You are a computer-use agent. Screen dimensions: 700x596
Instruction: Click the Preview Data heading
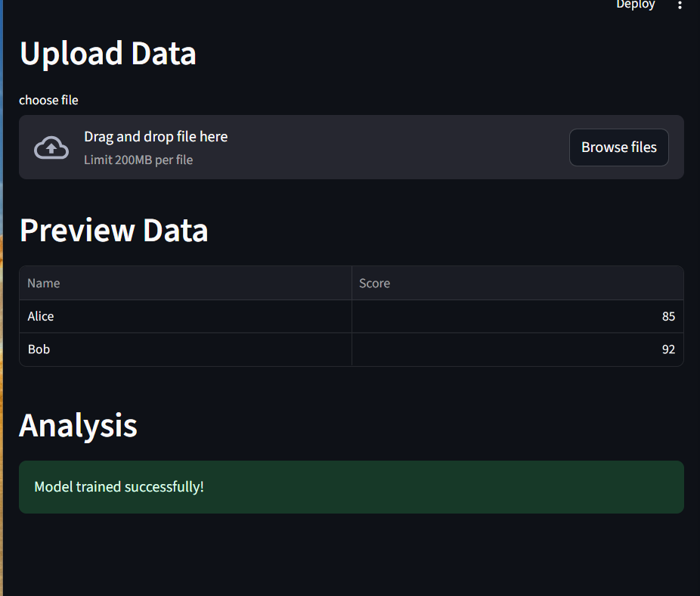[x=114, y=231]
